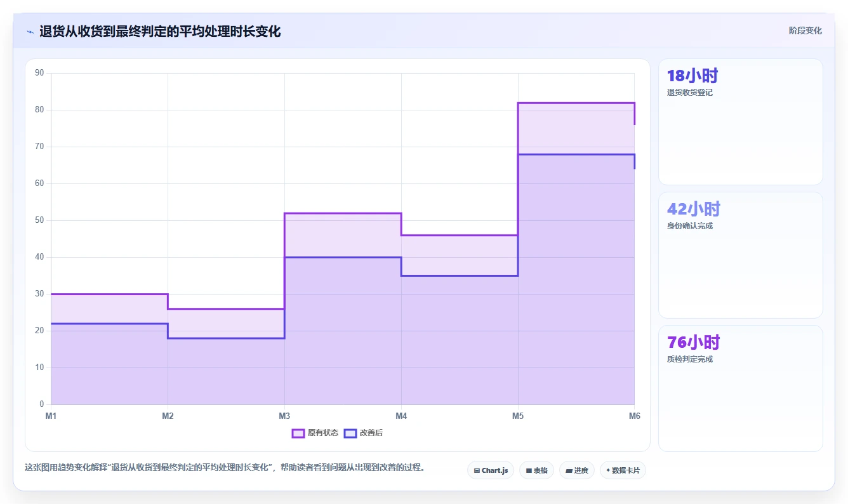Click the 表格 tag chip
848x504 pixels.
(536, 470)
